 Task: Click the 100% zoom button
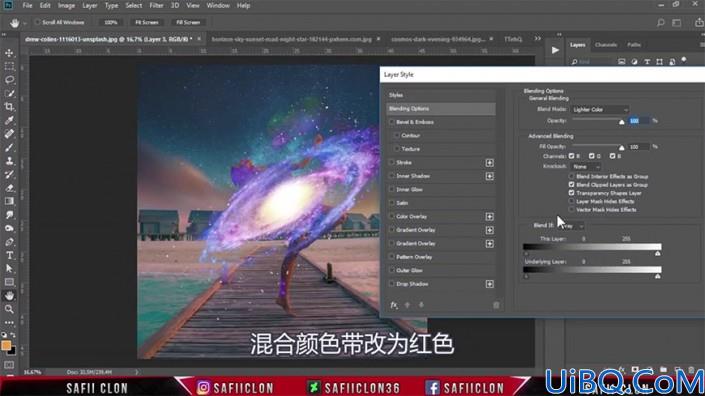[111, 22]
